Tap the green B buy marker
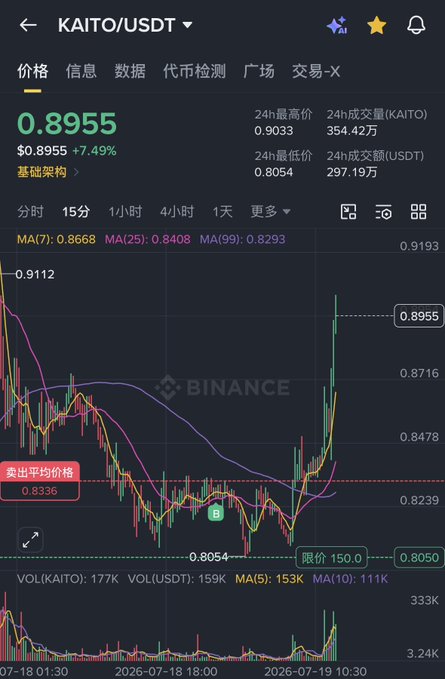 pos(216,514)
